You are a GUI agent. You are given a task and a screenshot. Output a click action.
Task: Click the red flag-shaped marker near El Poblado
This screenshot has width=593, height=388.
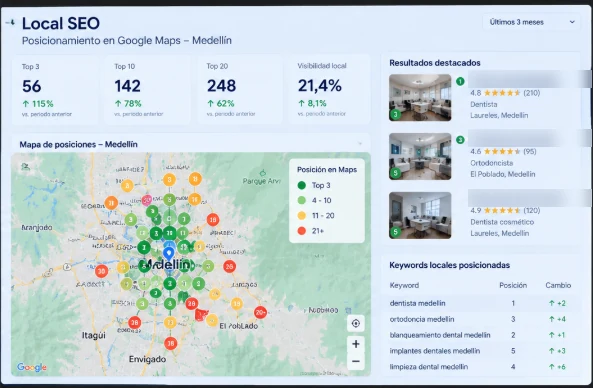201,315
